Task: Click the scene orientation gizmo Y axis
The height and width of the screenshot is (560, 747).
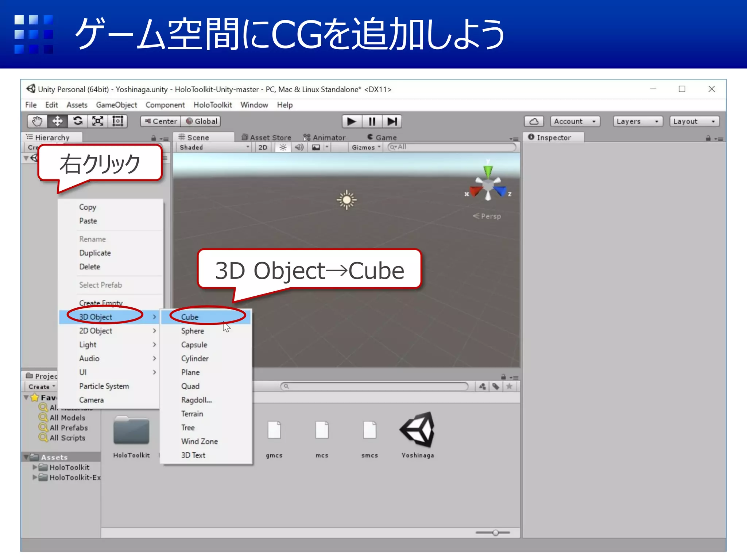Action: (x=488, y=171)
